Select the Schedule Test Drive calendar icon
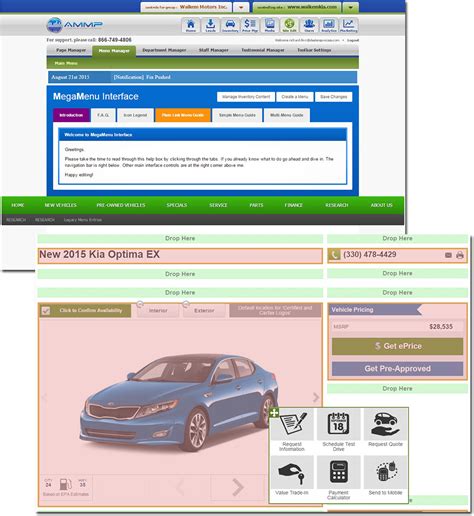 (x=338, y=425)
